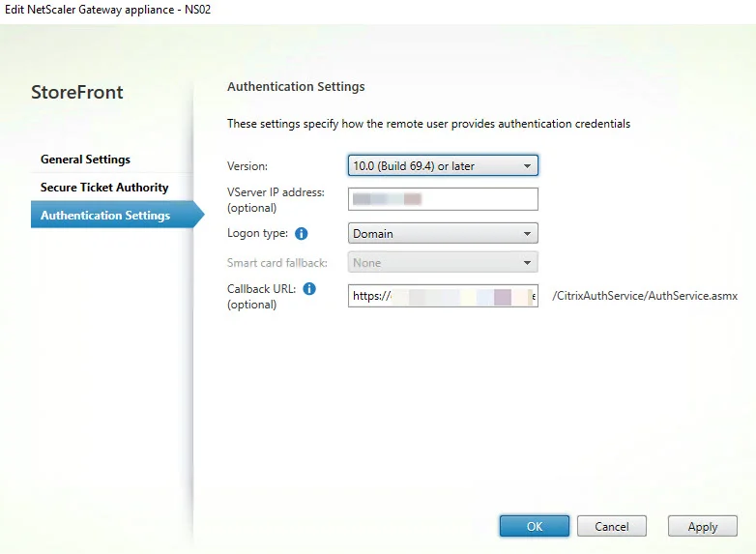Click the Apply button

703,526
